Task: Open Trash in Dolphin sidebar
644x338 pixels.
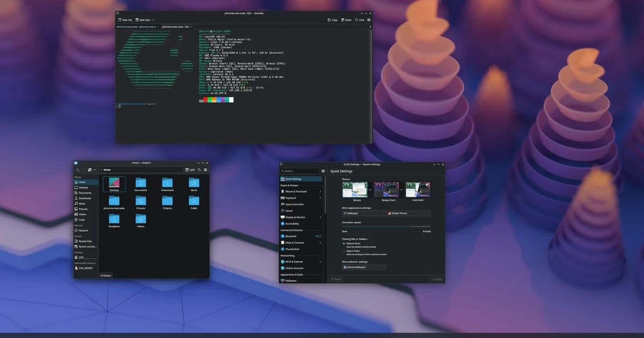Action: coord(86,219)
